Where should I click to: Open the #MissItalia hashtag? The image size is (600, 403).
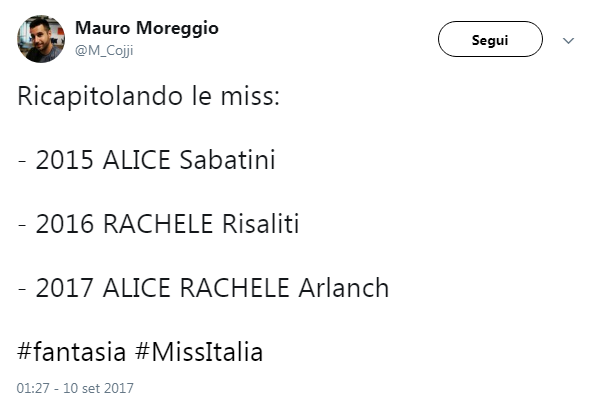pos(200,352)
